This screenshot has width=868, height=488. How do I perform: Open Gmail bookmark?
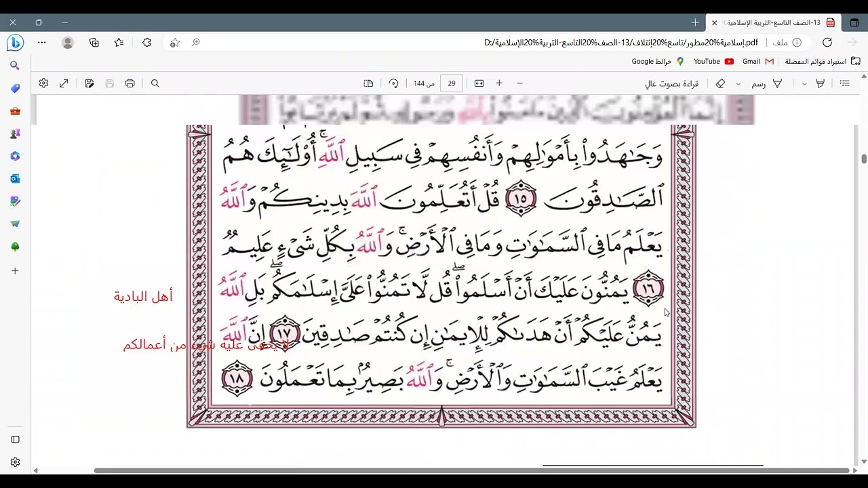coord(757,61)
